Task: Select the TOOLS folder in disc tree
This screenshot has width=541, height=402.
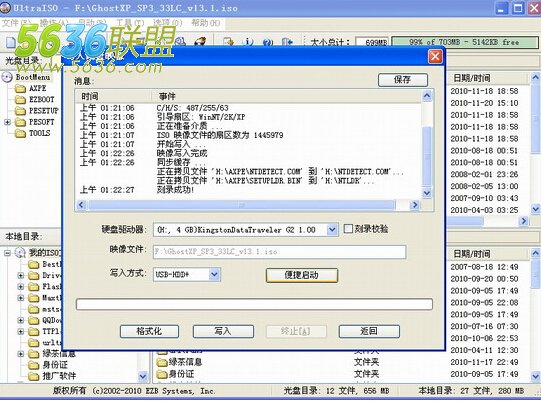Action: [x=33, y=133]
